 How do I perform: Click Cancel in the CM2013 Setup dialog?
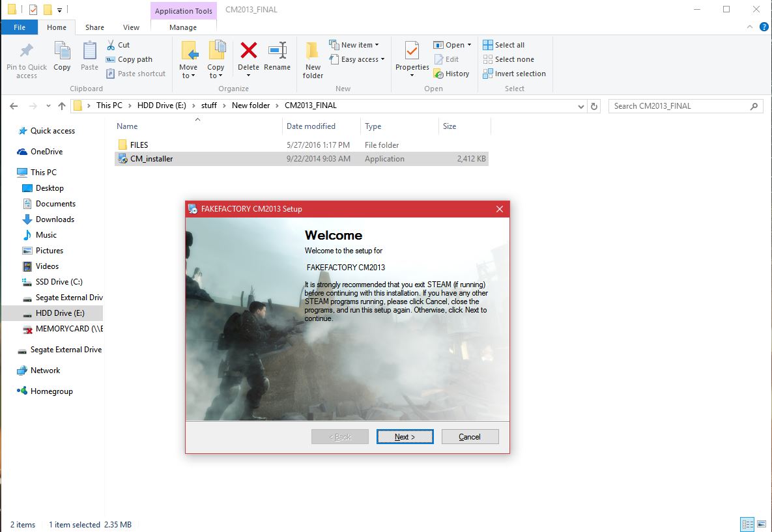[x=470, y=436]
